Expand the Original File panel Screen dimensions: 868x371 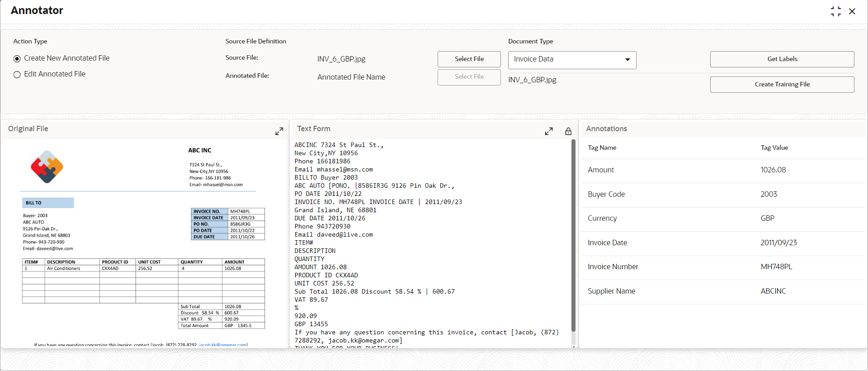[x=279, y=131]
